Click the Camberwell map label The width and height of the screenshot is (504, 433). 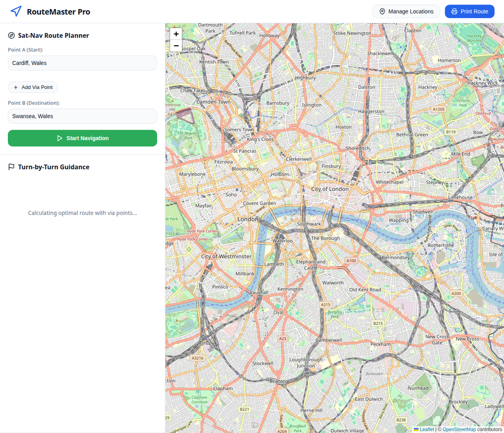click(x=328, y=340)
